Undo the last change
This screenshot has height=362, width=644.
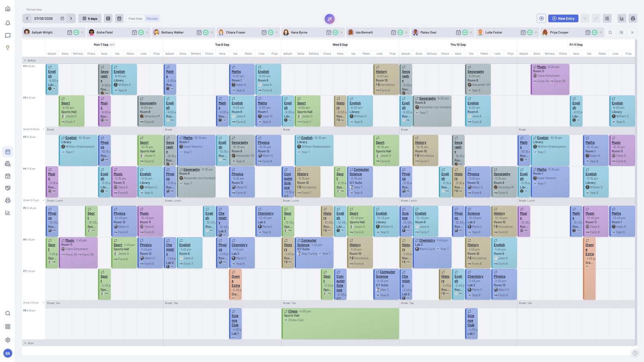tap(585, 19)
